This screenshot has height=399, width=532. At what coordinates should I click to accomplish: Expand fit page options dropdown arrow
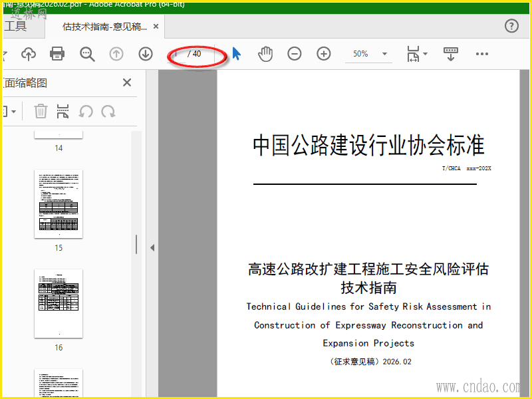425,54
